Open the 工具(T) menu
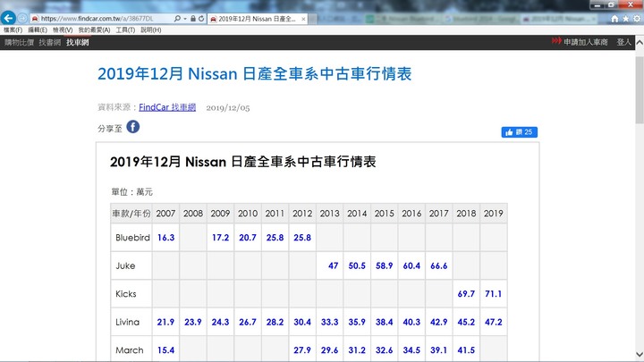Screen dimensions: 644x362 coord(125,30)
